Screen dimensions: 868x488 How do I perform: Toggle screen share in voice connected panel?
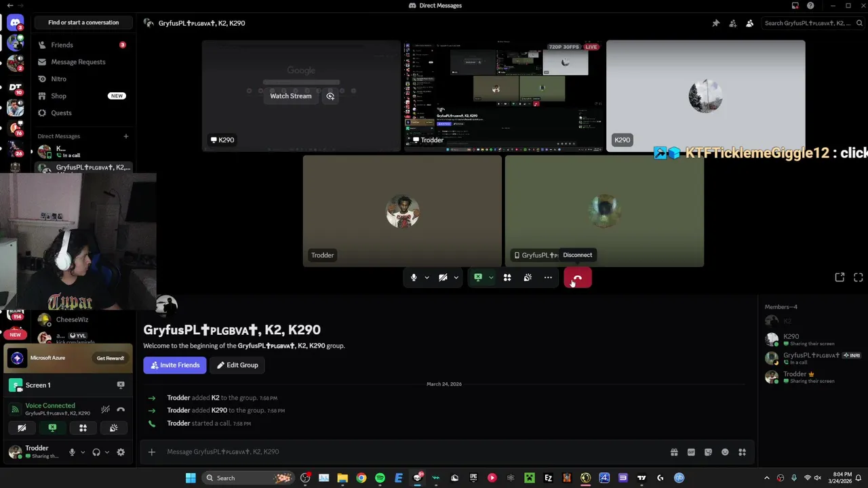pos(52,428)
